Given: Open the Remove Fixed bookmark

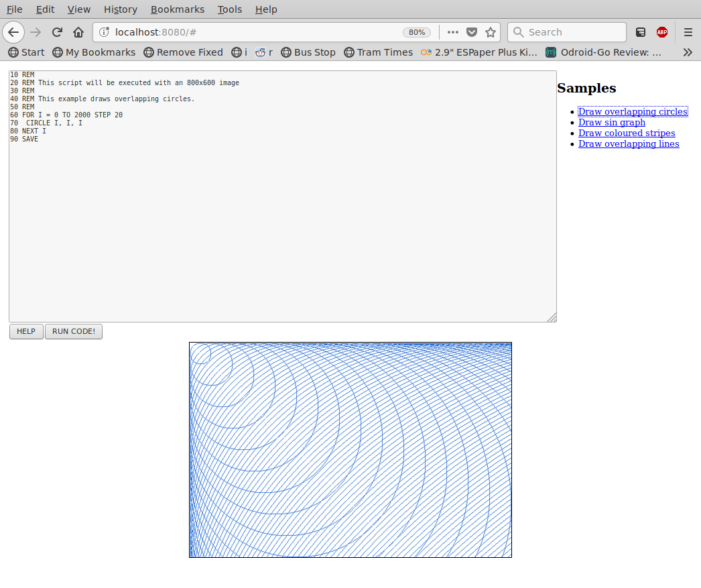Looking at the screenshot, I should (184, 52).
